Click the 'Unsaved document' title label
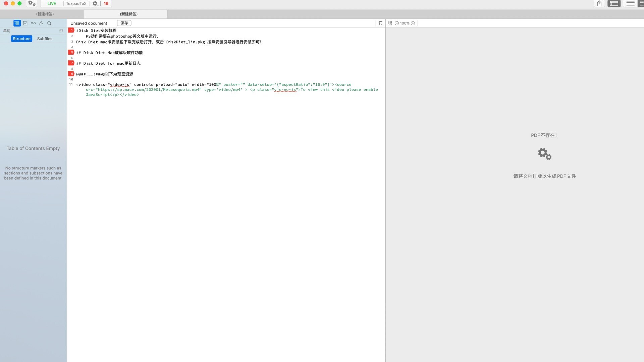Viewport: 644px width, 362px height. click(89, 23)
